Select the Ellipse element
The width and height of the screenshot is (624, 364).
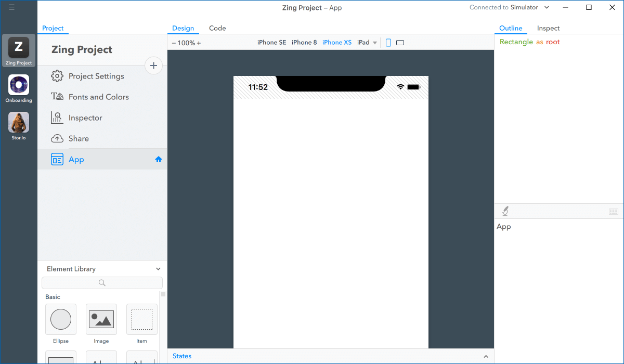point(61,319)
